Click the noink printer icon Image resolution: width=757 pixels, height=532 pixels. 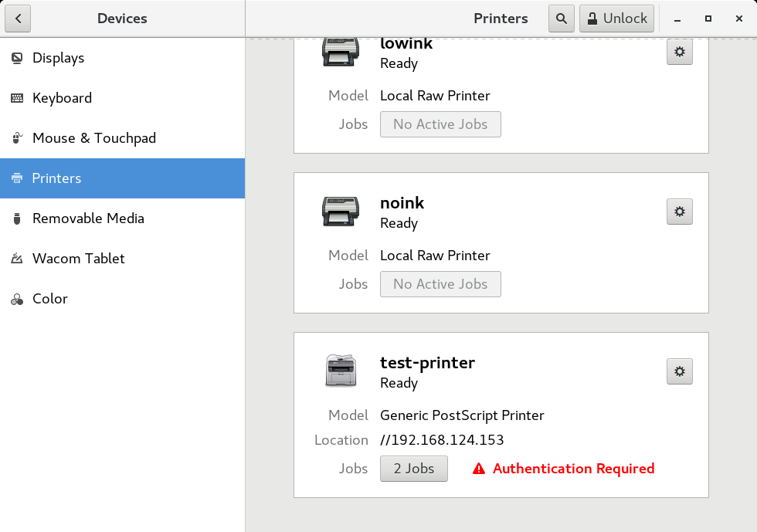pyautogui.click(x=341, y=212)
